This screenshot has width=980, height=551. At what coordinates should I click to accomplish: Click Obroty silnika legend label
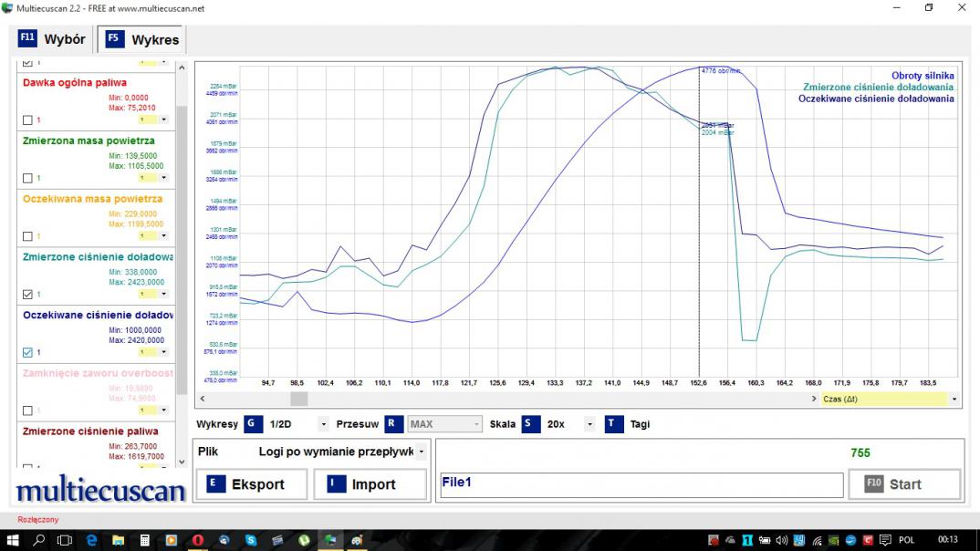coord(923,76)
